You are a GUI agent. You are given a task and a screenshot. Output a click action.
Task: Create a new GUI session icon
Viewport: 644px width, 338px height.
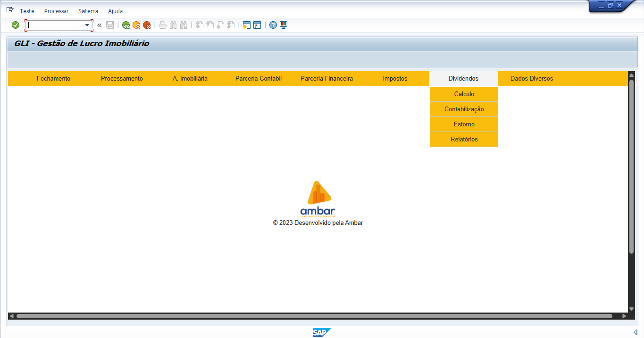coord(246,25)
